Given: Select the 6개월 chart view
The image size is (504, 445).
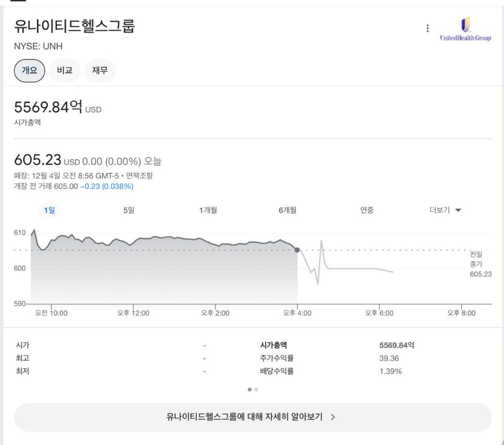Looking at the screenshot, I should (286, 210).
